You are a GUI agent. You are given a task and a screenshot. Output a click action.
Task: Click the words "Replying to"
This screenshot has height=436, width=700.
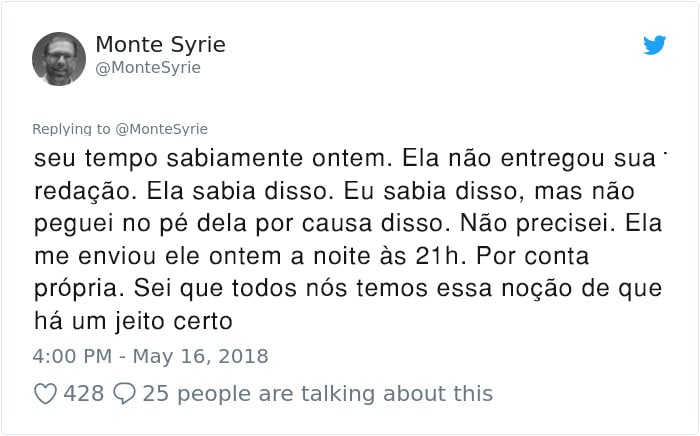pyautogui.click(x=71, y=129)
